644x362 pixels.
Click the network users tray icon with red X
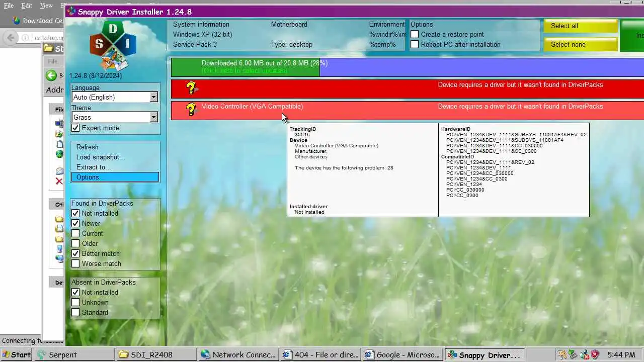pyautogui.click(x=584, y=355)
